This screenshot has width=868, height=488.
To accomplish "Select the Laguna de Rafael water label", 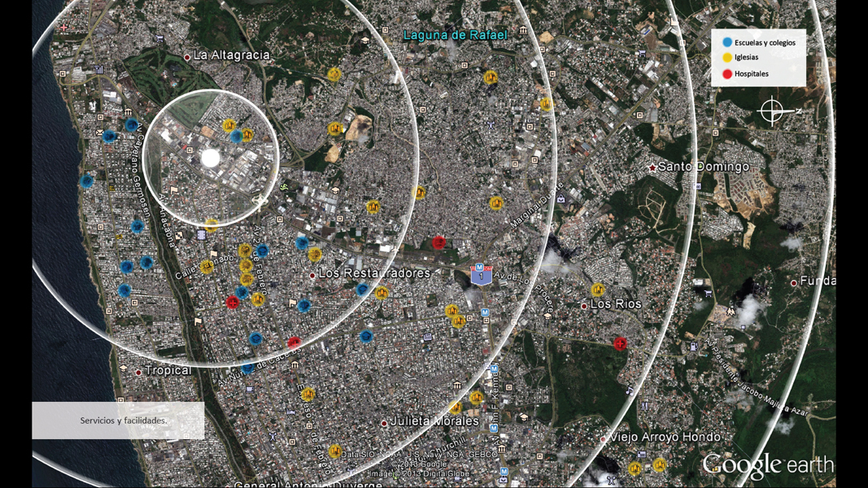I will [x=456, y=35].
